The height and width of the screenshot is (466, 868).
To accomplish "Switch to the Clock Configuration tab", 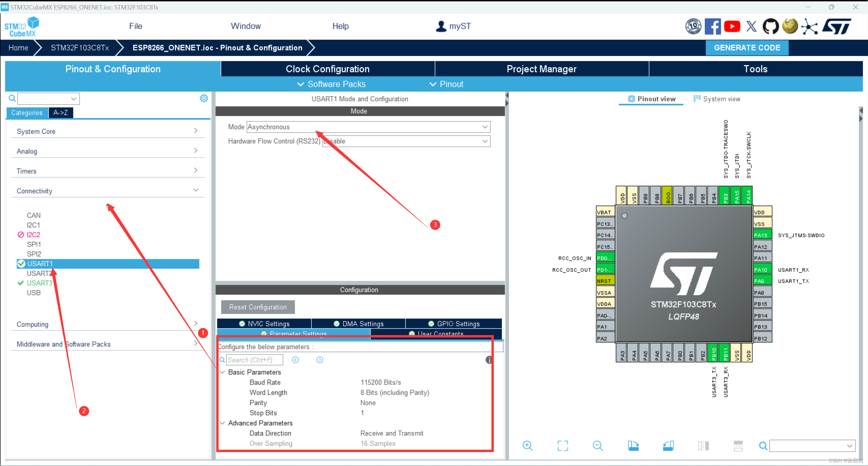I will [327, 69].
